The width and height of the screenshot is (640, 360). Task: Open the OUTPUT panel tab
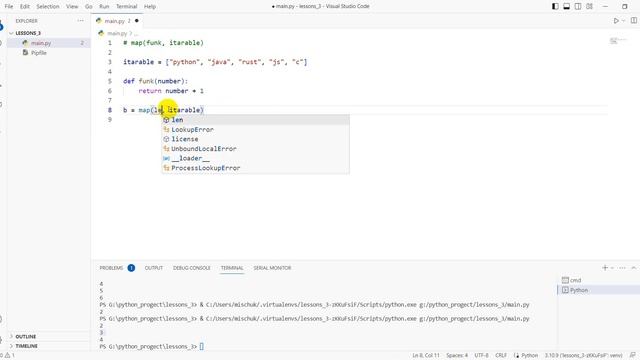153,268
